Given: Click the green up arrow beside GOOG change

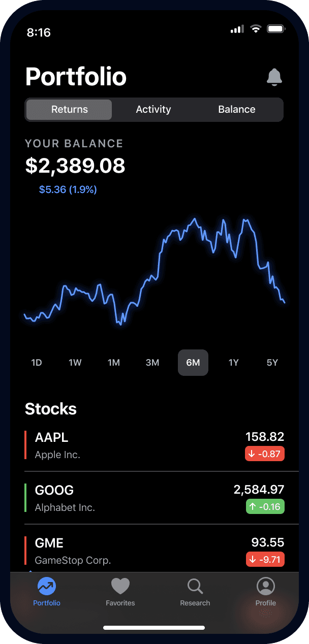Looking at the screenshot, I should [x=253, y=506].
